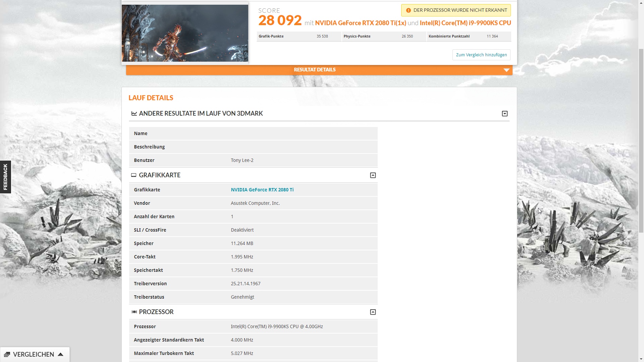644x362 pixels.
Task: Click the Core-Takt value 1.995 MHz
Action: (242, 257)
